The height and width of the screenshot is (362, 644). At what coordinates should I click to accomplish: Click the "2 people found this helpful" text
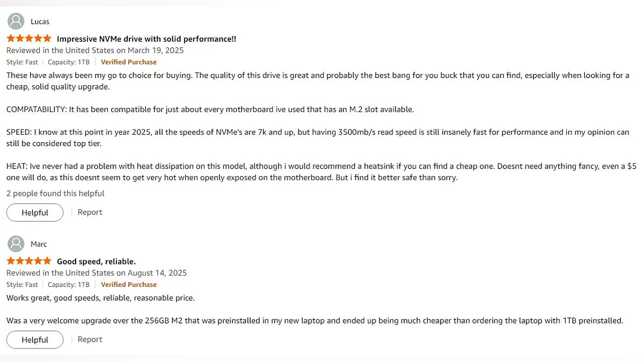55,193
